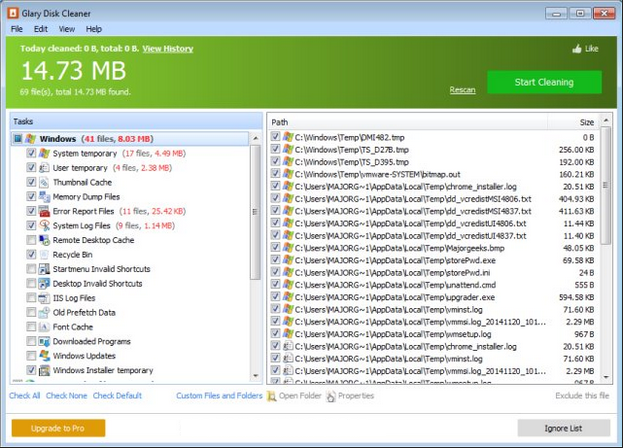Click the Open Folder icon

(x=271, y=396)
